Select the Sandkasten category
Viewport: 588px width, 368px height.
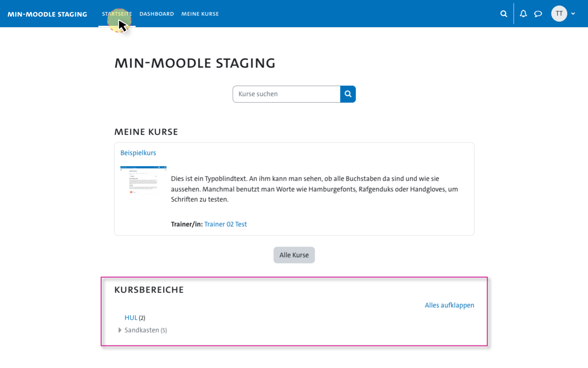coord(141,330)
